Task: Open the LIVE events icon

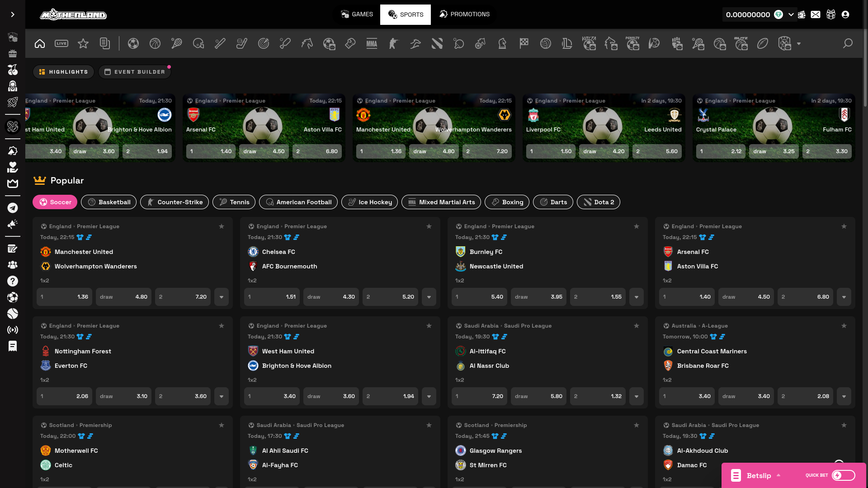Action: (x=61, y=43)
